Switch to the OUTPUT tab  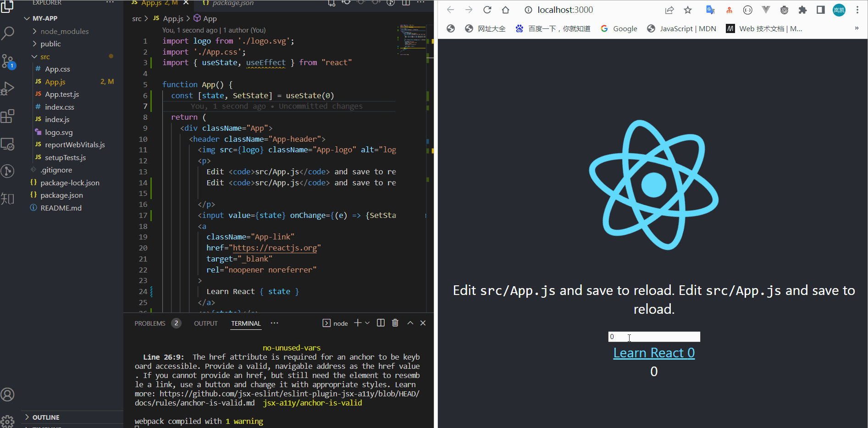[x=205, y=323]
